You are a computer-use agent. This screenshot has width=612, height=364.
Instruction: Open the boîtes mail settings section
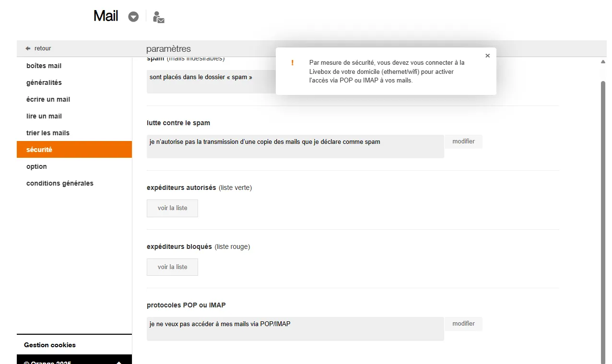[44, 66]
